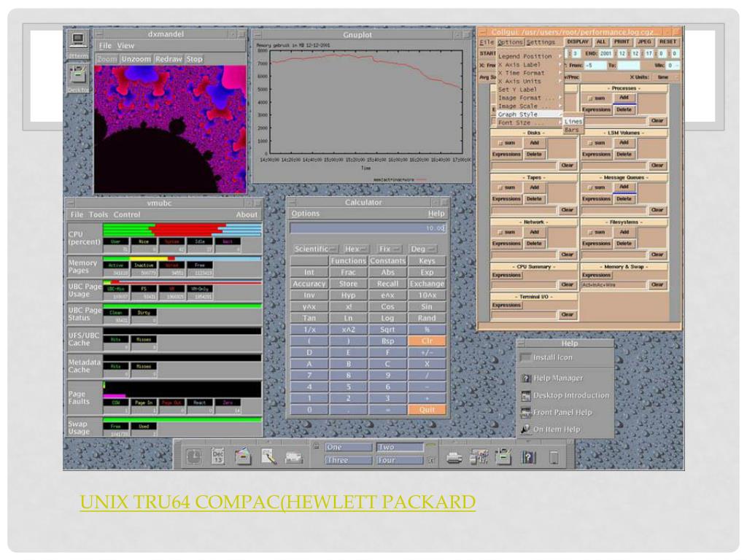This screenshot has width=747, height=560.
Task: Toggle the sum checkbox under Filesystems
Action: (x=590, y=233)
